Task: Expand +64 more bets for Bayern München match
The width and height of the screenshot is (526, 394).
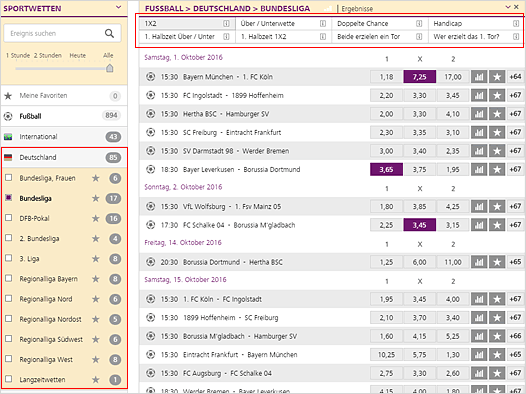Action: [x=515, y=77]
